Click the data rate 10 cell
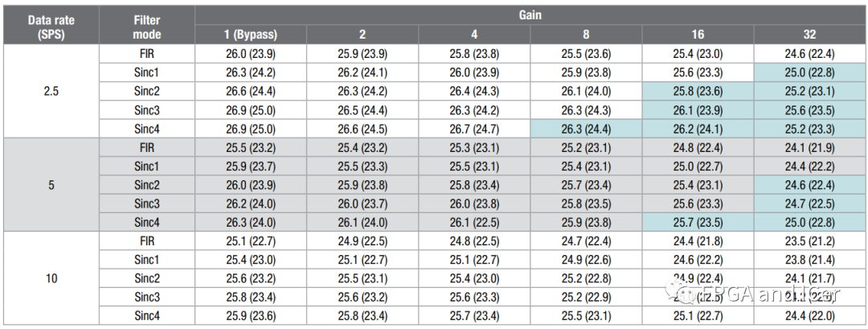 [x=51, y=278]
